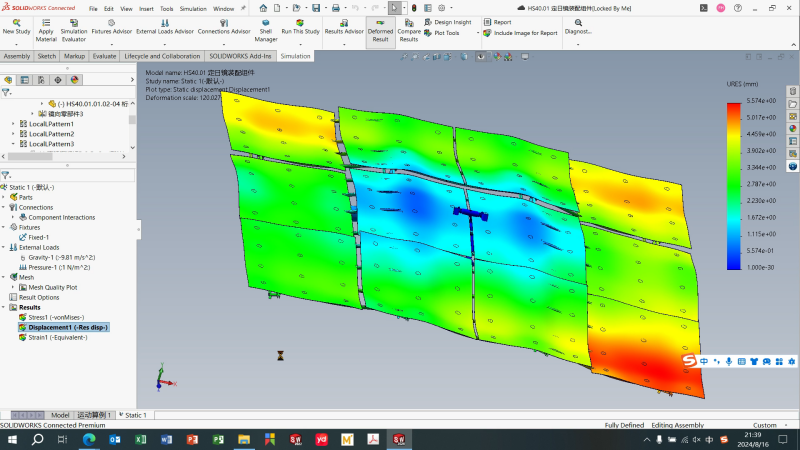This screenshot has width=800, height=450.
Task: Open the Shell Manager
Action: tap(265, 22)
